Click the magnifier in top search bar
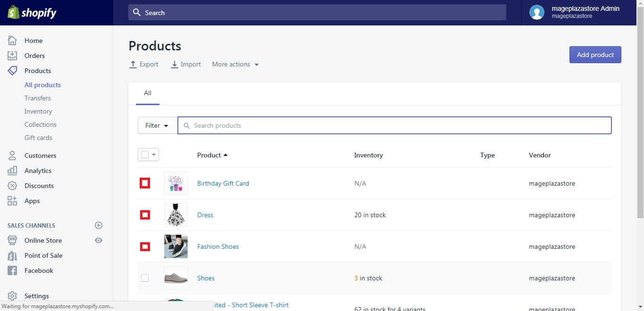This screenshot has width=644, height=311. tap(137, 12)
